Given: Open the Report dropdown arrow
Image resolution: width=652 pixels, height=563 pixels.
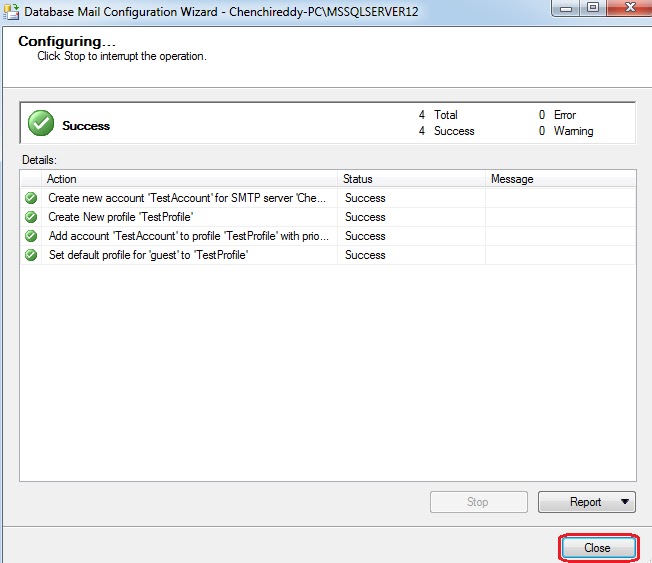Looking at the screenshot, I should 625,501.
